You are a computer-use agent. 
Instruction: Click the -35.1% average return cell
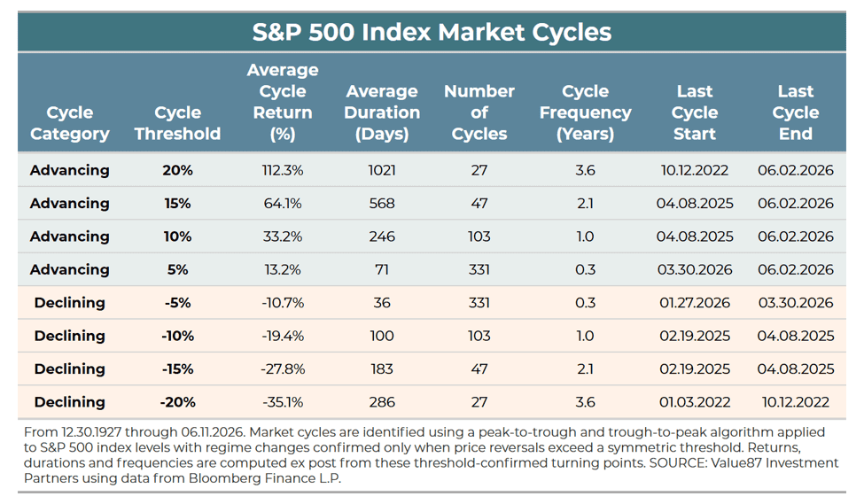point(282,401)
